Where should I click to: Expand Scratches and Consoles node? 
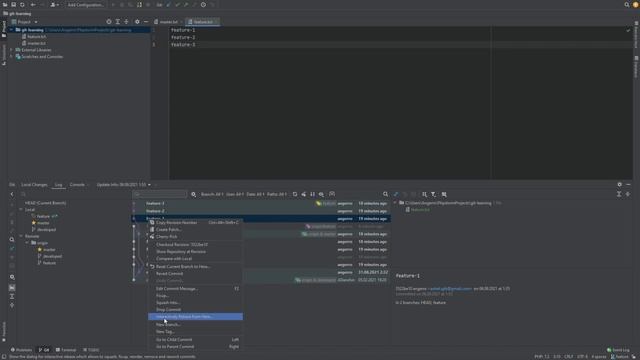pyautogui.click(x=11, y=57)
